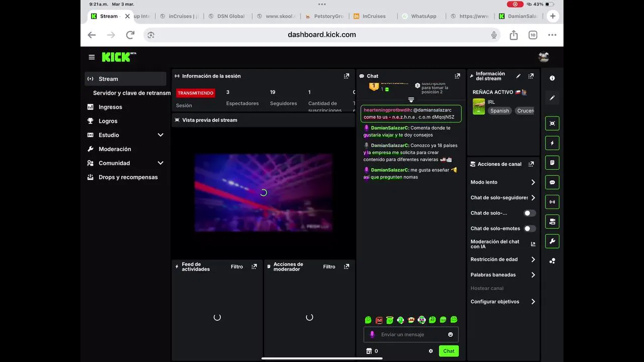
Task: Show the browser tab overview
Action: point(533,35)
